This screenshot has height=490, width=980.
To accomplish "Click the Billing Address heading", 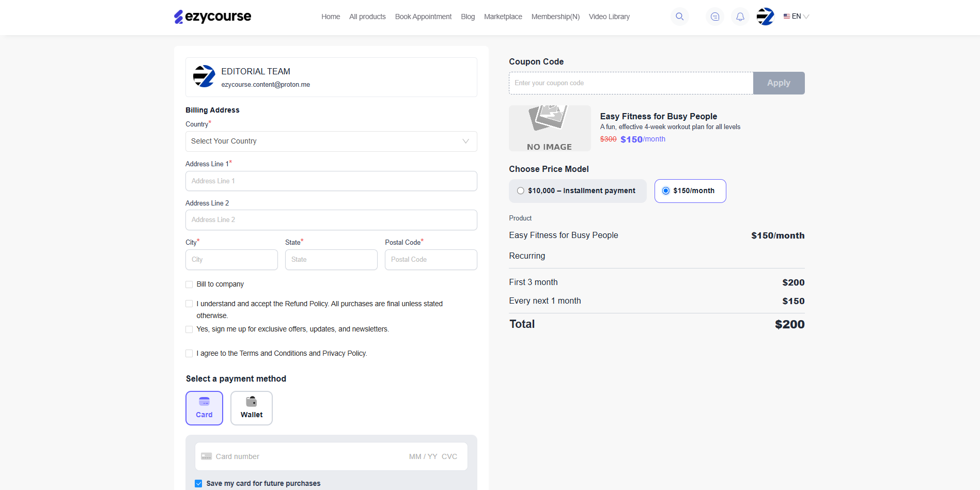I will 212,110.
